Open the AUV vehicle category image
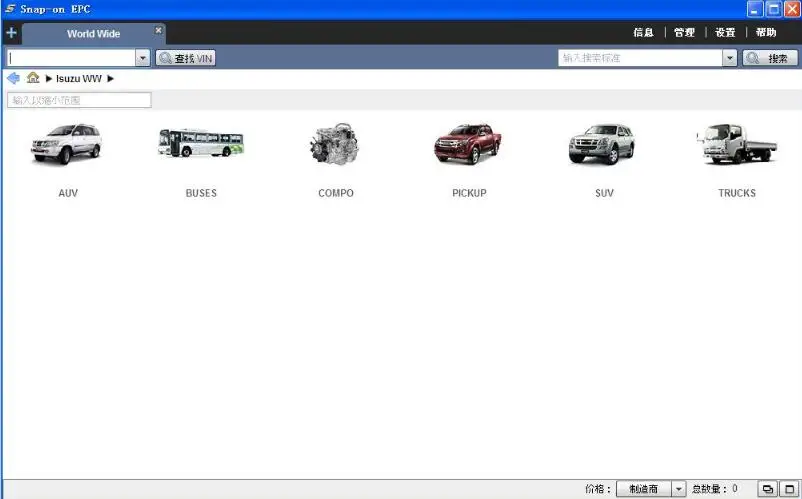 [x=66, y=144]
